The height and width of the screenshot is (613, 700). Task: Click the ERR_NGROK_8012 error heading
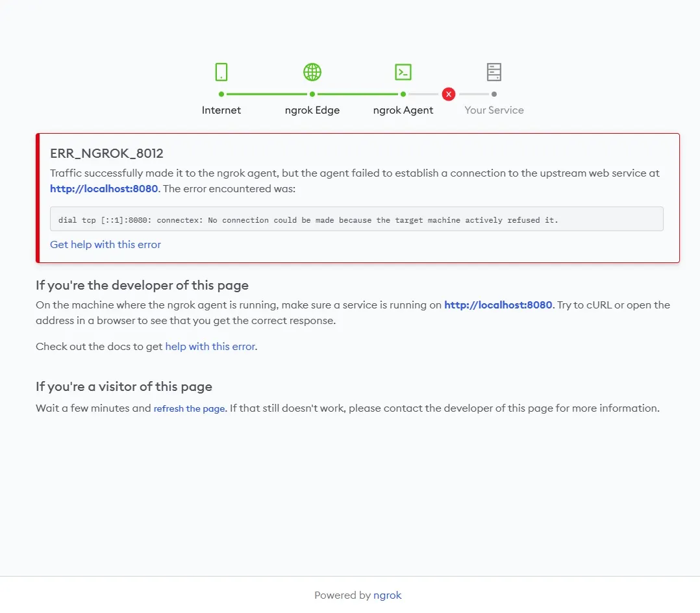click(x=106, y=154)
